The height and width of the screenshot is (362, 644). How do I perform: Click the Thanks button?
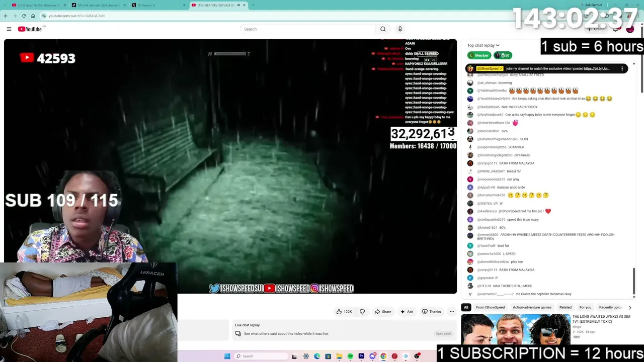431,312
